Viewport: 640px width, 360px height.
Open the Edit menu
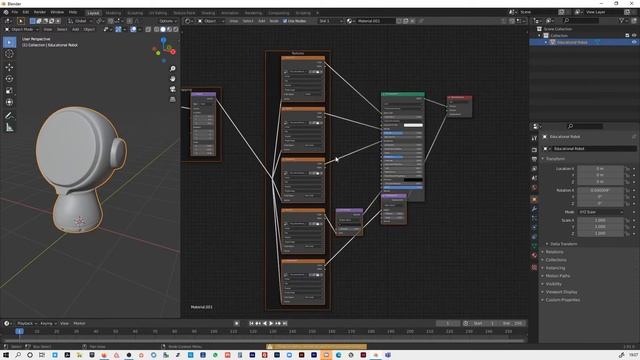pyautogui.click(x=26, y=12)
